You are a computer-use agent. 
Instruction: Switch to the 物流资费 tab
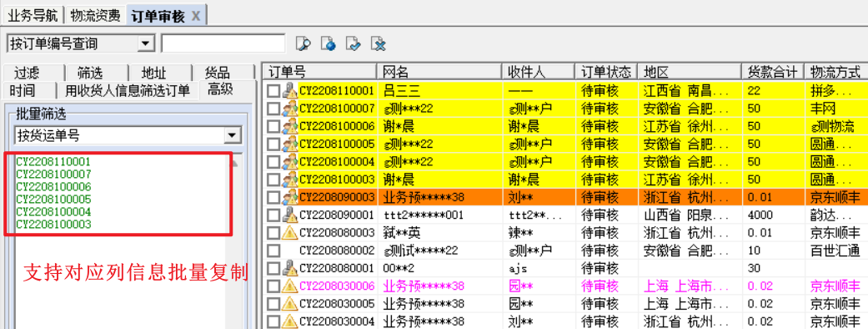pos(95,16)
